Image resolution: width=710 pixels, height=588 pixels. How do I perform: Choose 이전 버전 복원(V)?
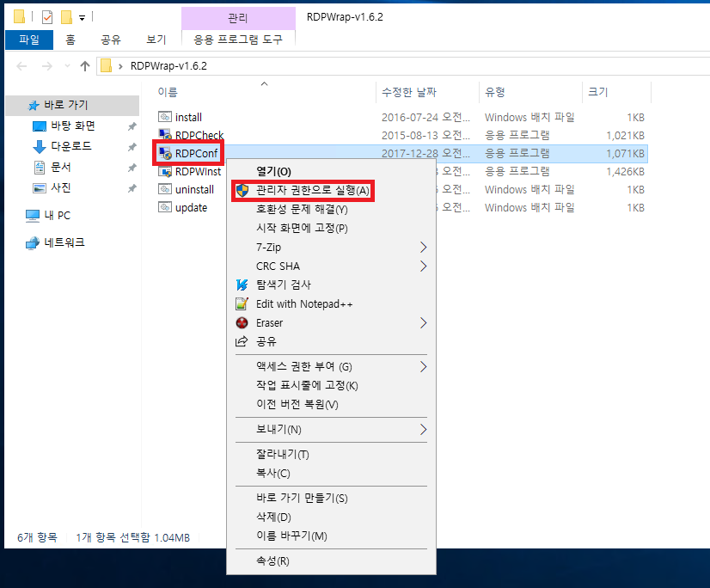pyautogui.click(x=332, y=404)
